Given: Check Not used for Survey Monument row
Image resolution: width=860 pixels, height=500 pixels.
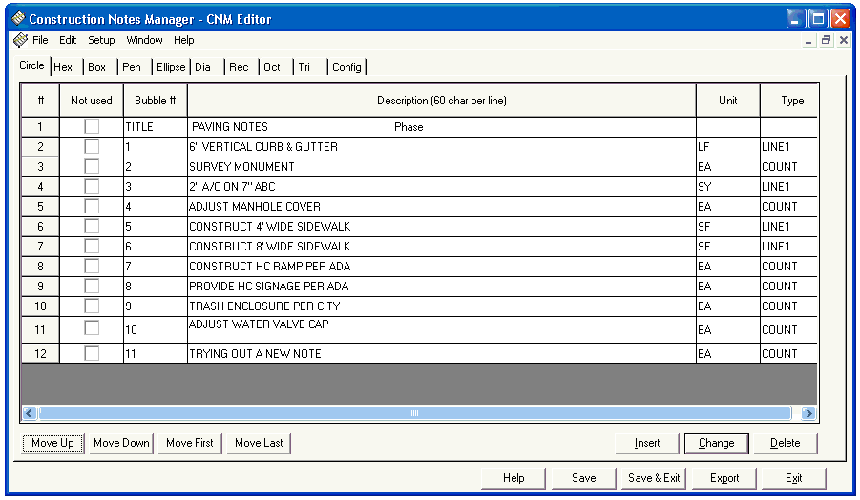Looking at the screenshot, I should 92,167.
